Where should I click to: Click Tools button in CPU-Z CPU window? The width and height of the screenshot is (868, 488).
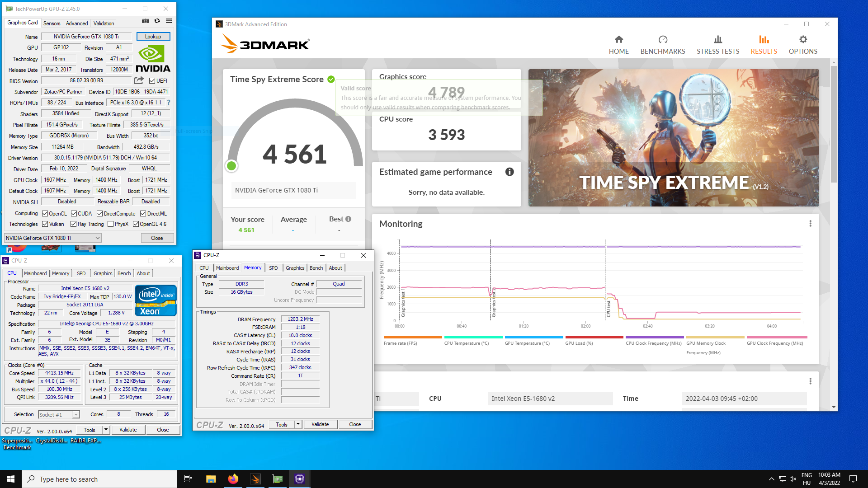pyautogui.click(x=90, y=430)
